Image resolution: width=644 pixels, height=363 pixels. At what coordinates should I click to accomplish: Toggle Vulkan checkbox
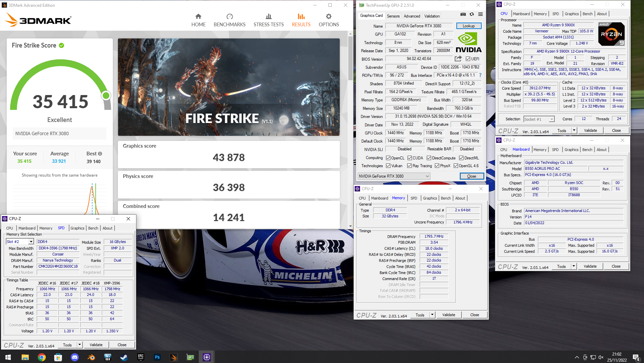388,165
